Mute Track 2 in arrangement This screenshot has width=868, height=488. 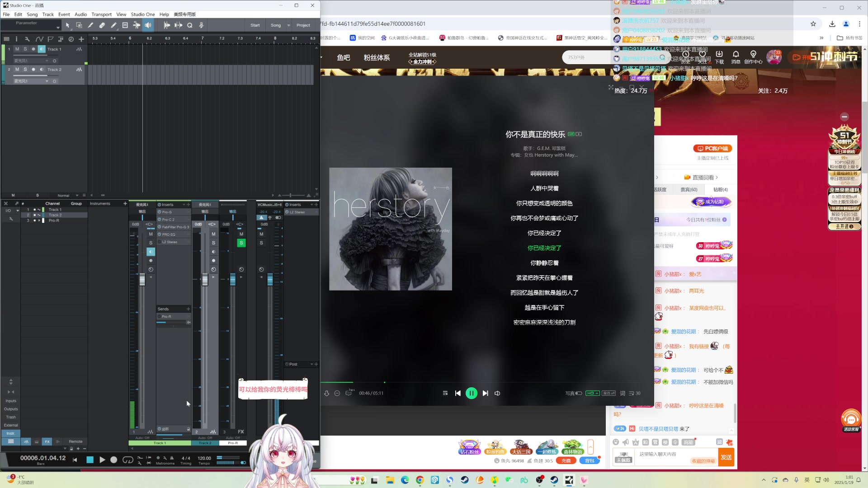(x=17, y=70)
